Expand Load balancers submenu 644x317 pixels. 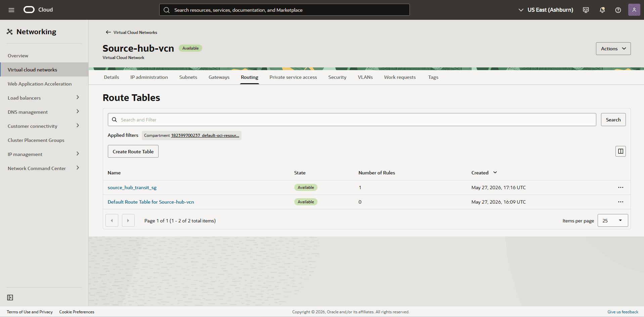(78, 97)
